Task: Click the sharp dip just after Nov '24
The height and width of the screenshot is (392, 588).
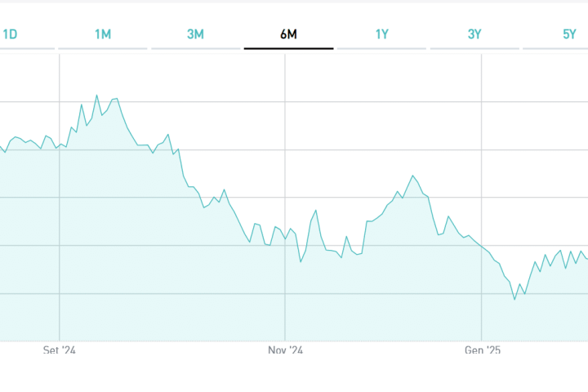Action: [301, 261]
